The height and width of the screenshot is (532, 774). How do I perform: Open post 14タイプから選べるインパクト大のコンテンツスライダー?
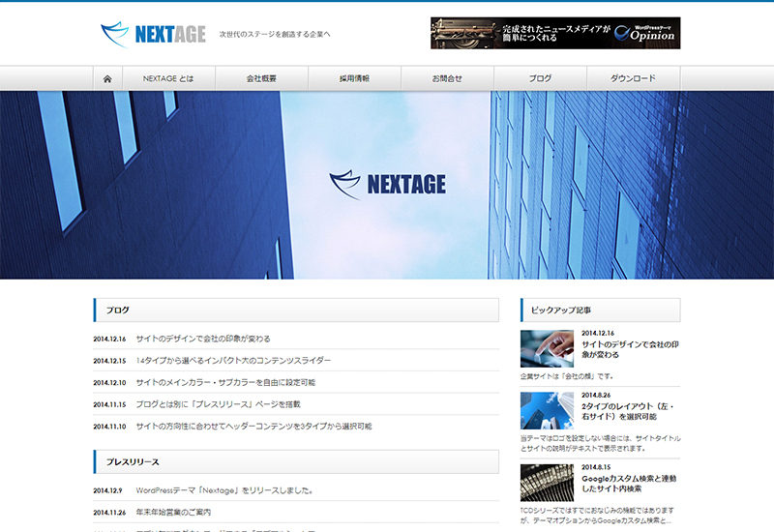tap(233, 361)
